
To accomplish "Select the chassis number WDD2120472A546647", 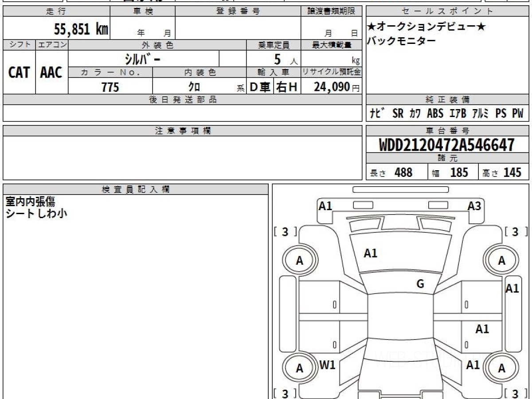I will click(447, 145).
